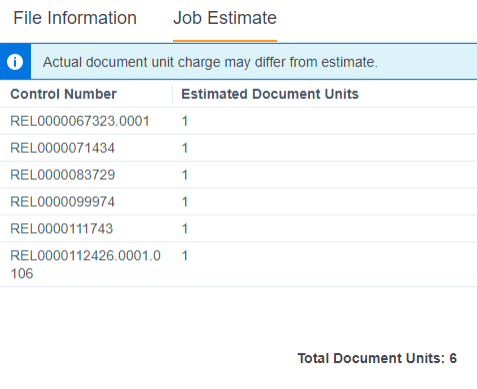This screenshot has height=389, width=477.
Task: Click unit value for REL0000111743 row
Action: (185, 229)
